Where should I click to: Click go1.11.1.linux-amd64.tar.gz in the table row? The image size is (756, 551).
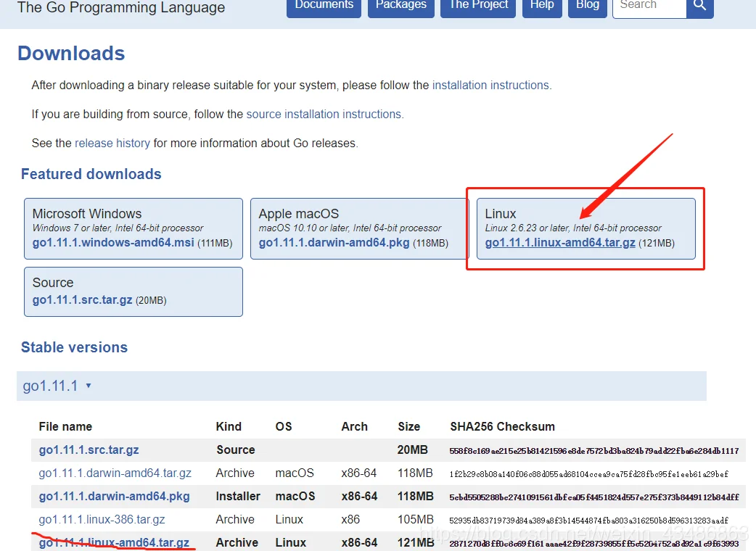tap(114, 542)
